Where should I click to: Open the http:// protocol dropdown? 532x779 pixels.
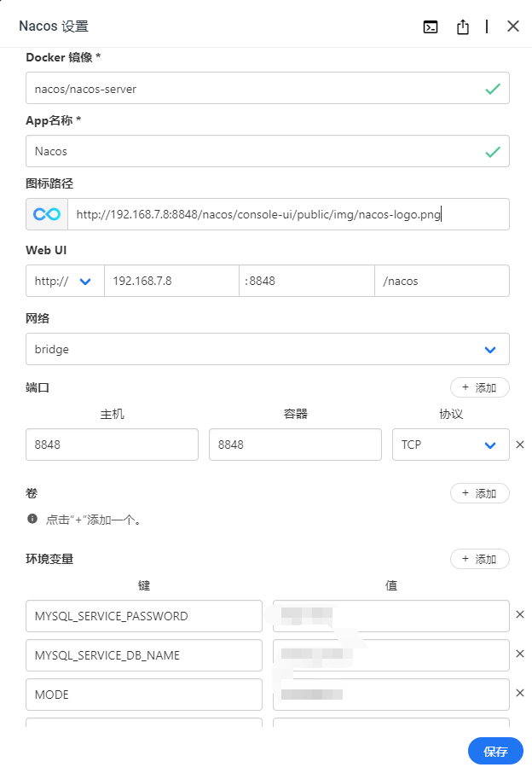[65, 281]
